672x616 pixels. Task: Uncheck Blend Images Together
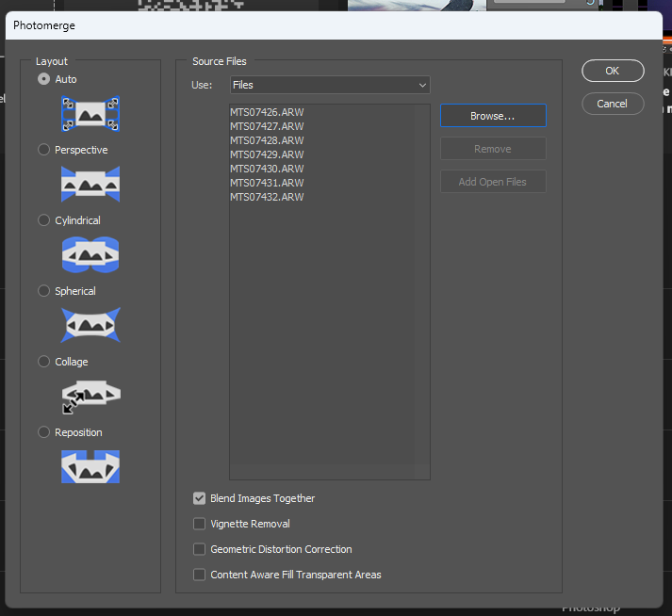click(199, 498)
